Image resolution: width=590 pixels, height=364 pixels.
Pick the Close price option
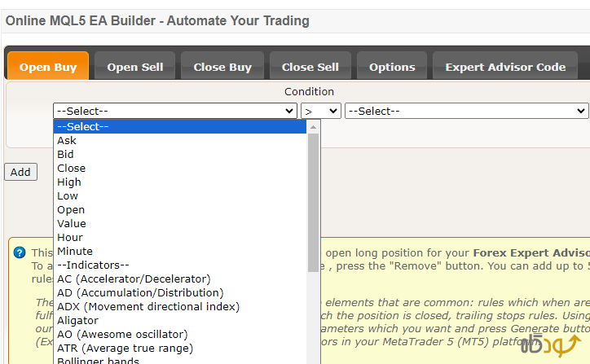pos(71,169)
